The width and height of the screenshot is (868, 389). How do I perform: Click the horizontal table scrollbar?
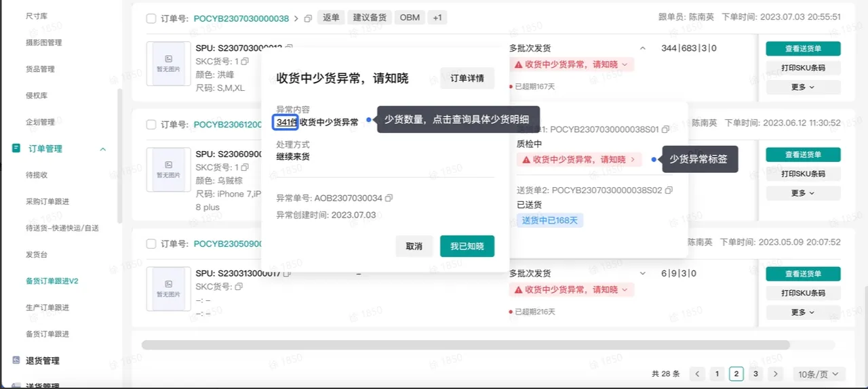coord(465,345)
